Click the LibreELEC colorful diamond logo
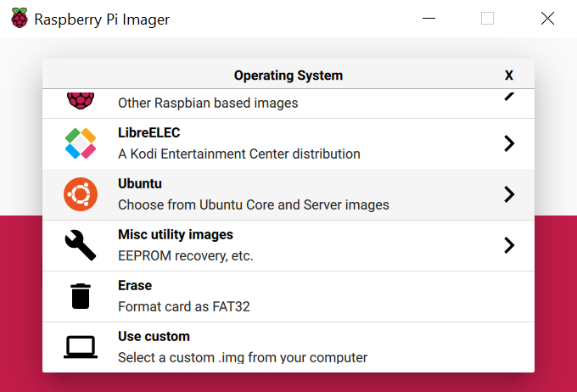Image resolution: width=577 pixels, height=392 pixels. (x=81, y=143)
